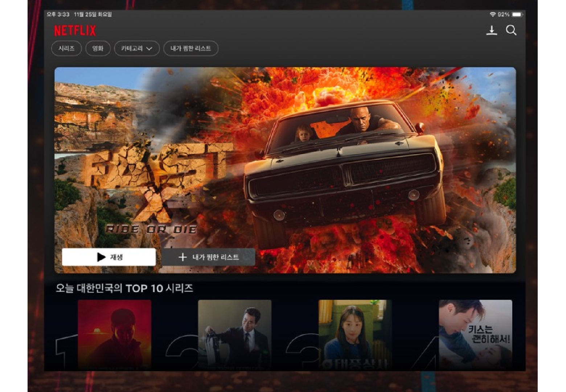
Task: Tap the 오늘 대한민국의 TOP 10 시리즈 heading
Action: coord(124,288)
